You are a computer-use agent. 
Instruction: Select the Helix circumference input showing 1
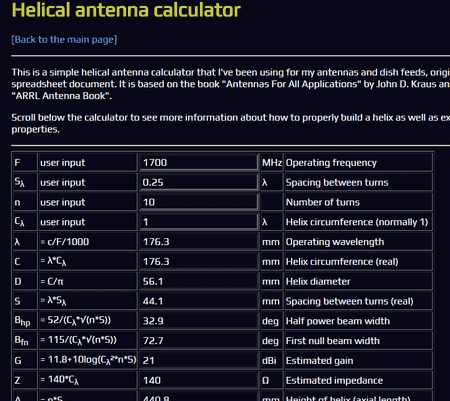199,222
